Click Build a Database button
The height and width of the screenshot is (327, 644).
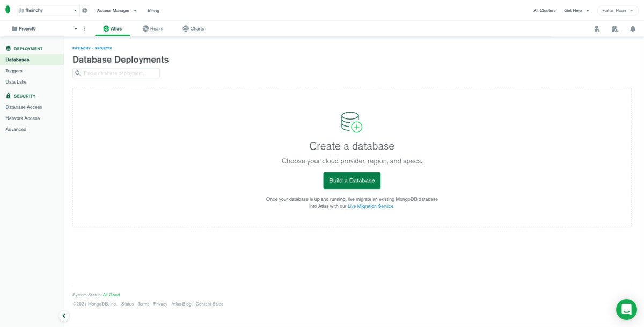(x=352, y=180)
